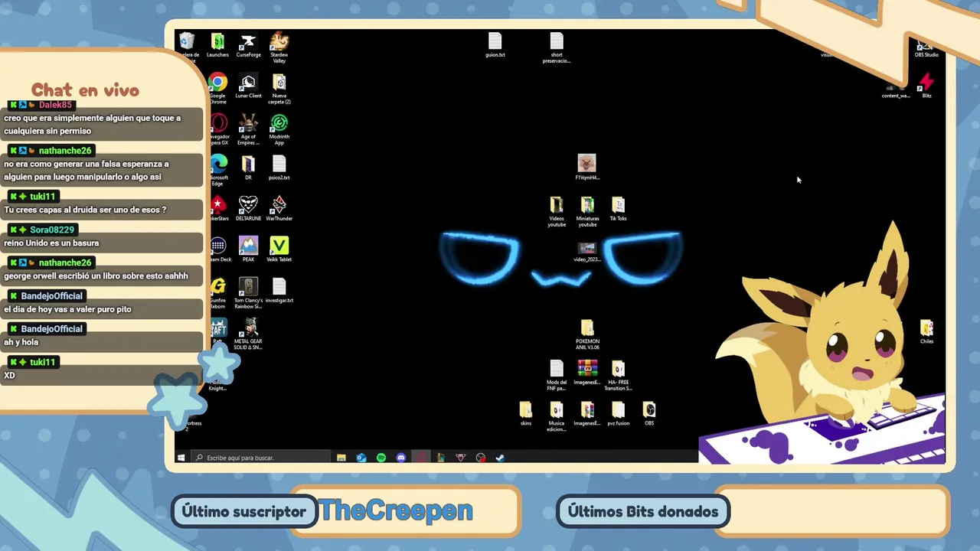
Task: Open Discord from the taskbar
Action: point(401,458)
